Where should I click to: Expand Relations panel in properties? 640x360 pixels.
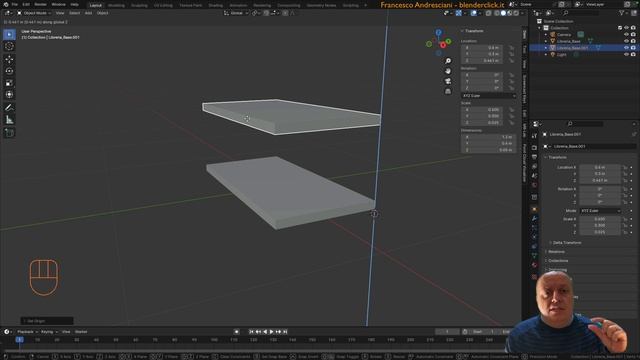[556, 251]
